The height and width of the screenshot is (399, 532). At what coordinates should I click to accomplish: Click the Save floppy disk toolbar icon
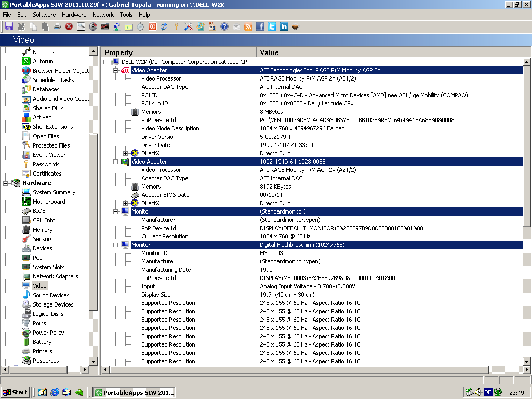(x=9, y=26)
